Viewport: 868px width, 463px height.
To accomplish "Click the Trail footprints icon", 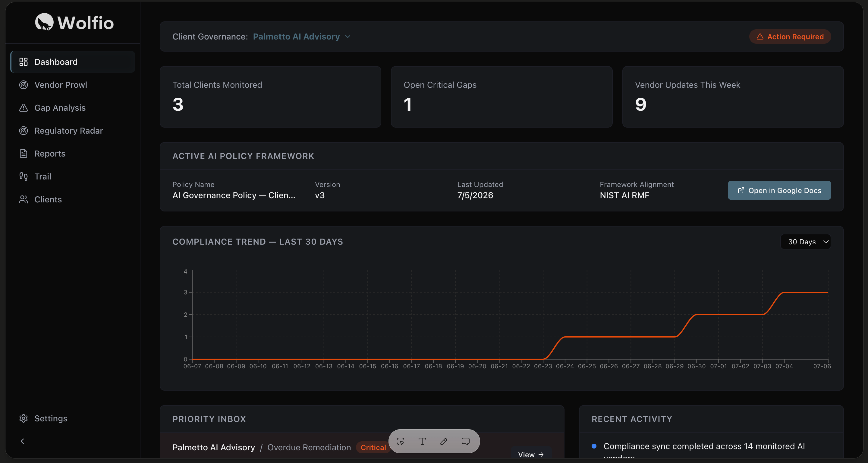I will pyautogui.click(x=23, y=176).
